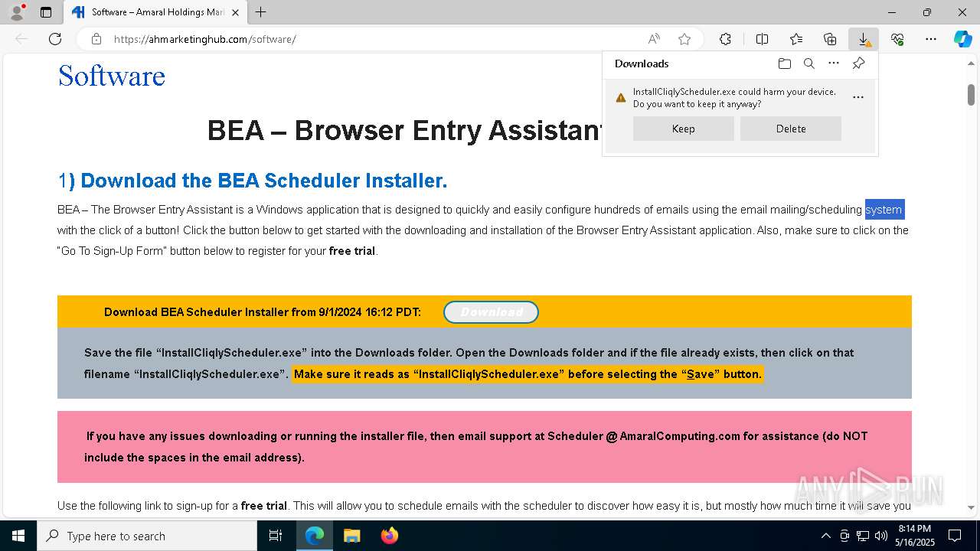Open Firefox from the taskbar
980x551 pixels.
389,536
